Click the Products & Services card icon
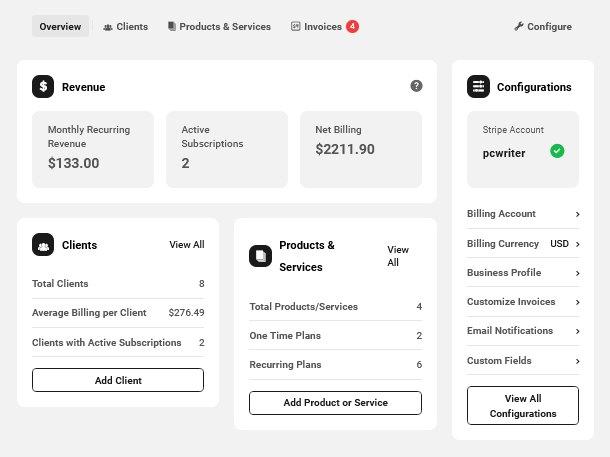The height and width of the screenshot is (457, 610). [x=260, y=256]
